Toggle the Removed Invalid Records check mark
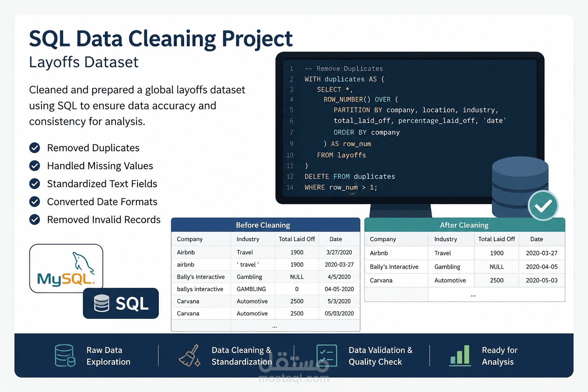 (35, 220)
